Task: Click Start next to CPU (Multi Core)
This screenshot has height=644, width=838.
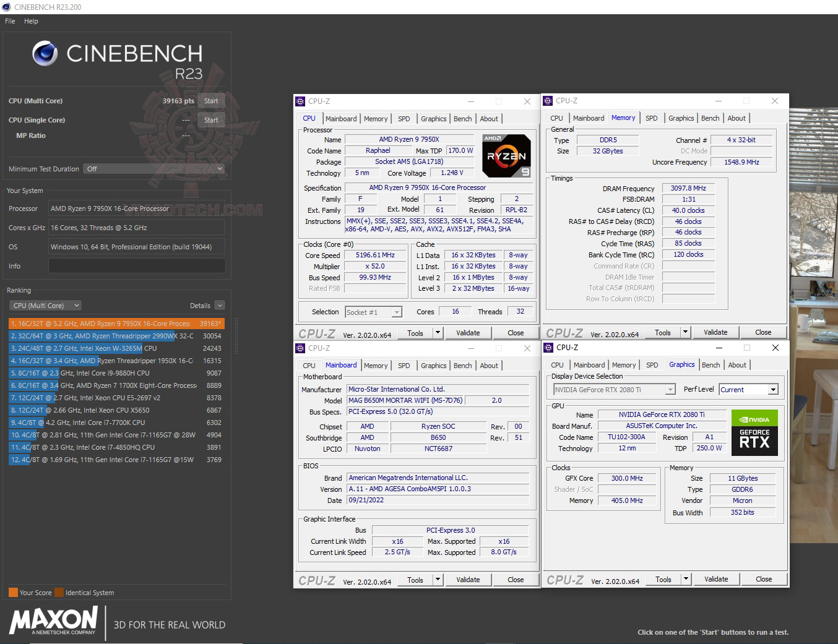Action: [210, 100]
